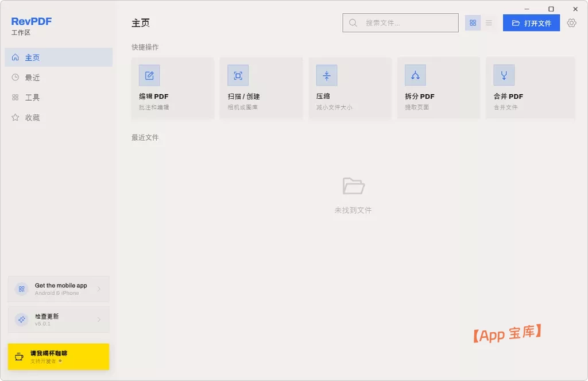
Task: Expand the mobile app card chevron
Action: 99,289
